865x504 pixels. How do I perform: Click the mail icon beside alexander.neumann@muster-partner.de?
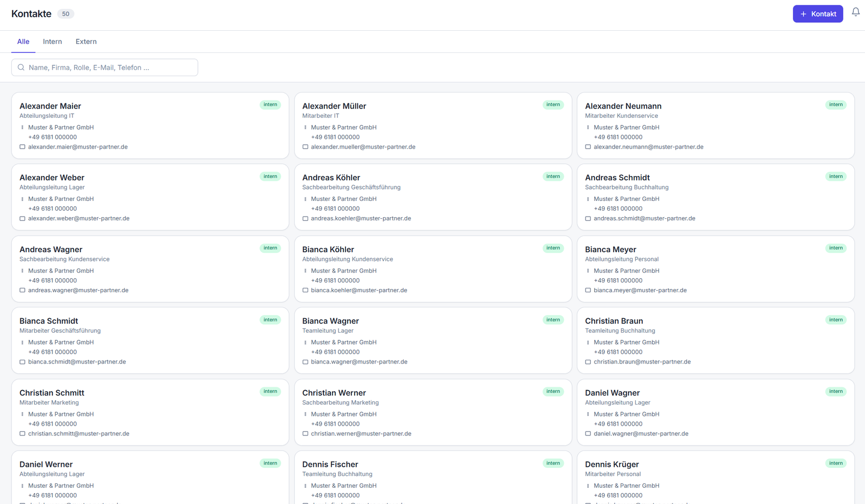tap(588, 147)
